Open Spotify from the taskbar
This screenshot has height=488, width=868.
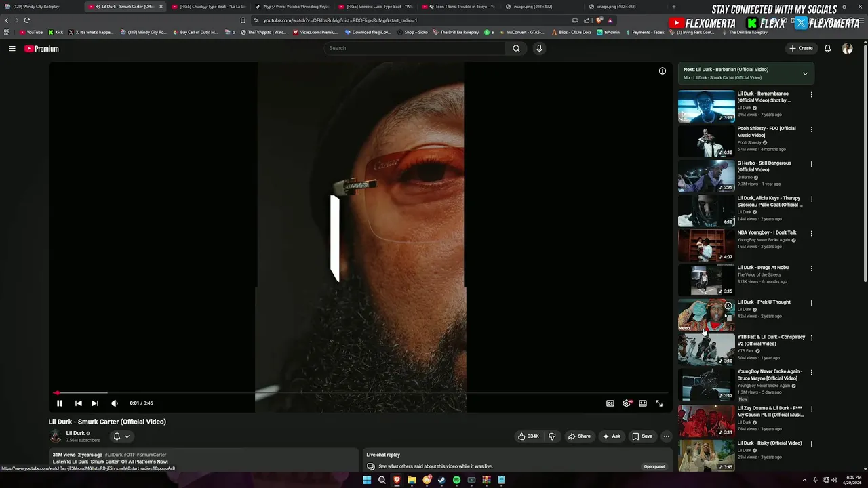(x=456, y=480)
